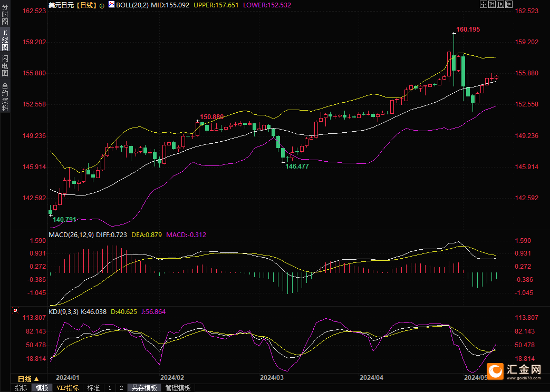Viewport: 550px width, 392px height.
Task: Open the 闪电图 side tab
Action: point(5,65)
